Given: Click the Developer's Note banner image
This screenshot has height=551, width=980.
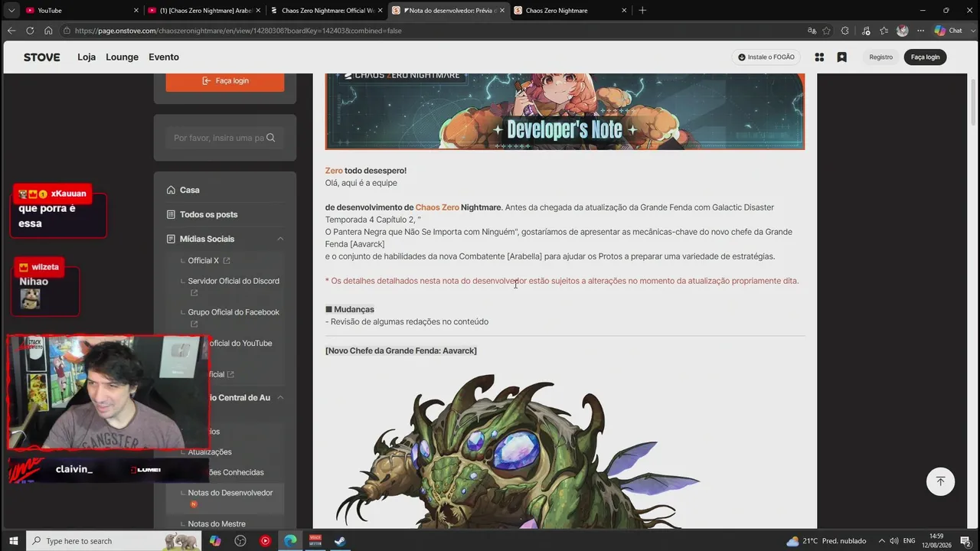Looking at the screenshot, I should pos(565,111).
